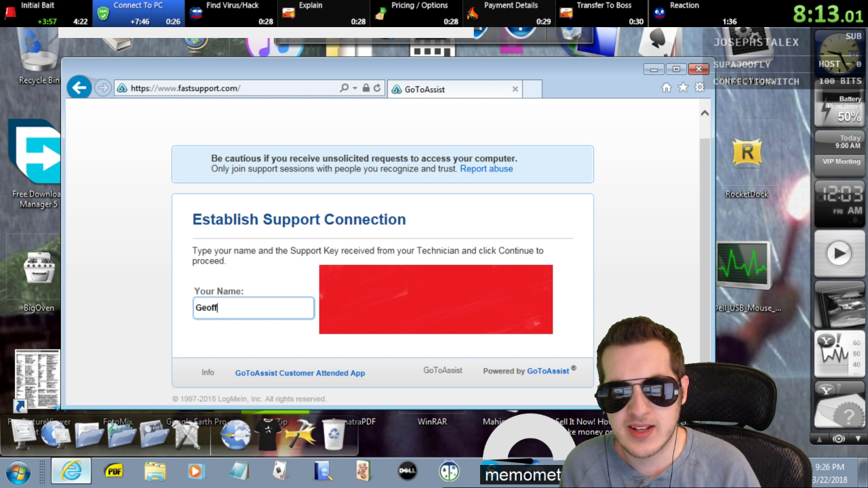This screenshot has height=488, width=868.
Task: Open the ladybug icon on the taskbar
Action: 449,470
